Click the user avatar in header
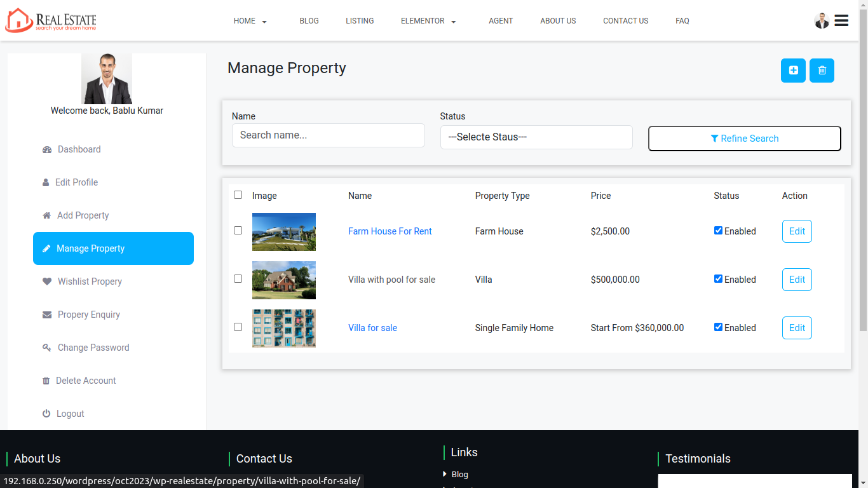 point(822,21)
